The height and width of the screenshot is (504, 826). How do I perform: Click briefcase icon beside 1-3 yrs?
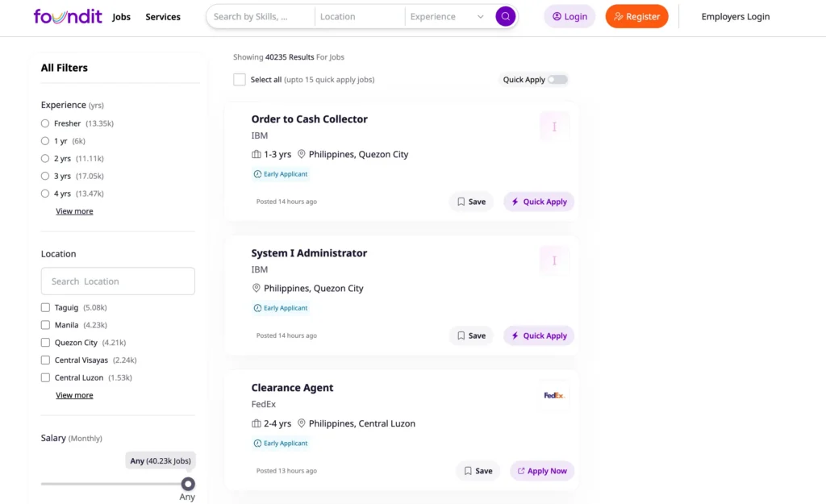point(256,154)
